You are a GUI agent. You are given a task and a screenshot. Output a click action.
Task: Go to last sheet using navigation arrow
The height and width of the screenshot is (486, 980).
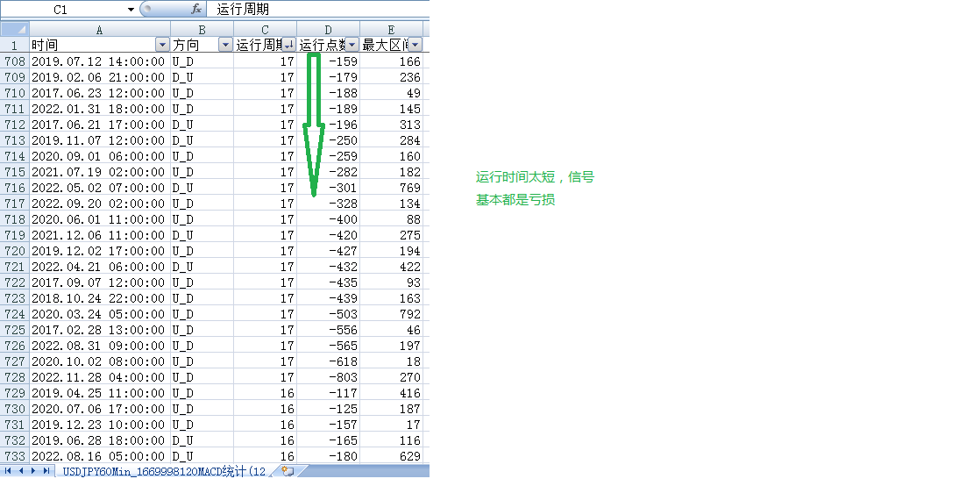pyautogui.click(x=46, y=470)
